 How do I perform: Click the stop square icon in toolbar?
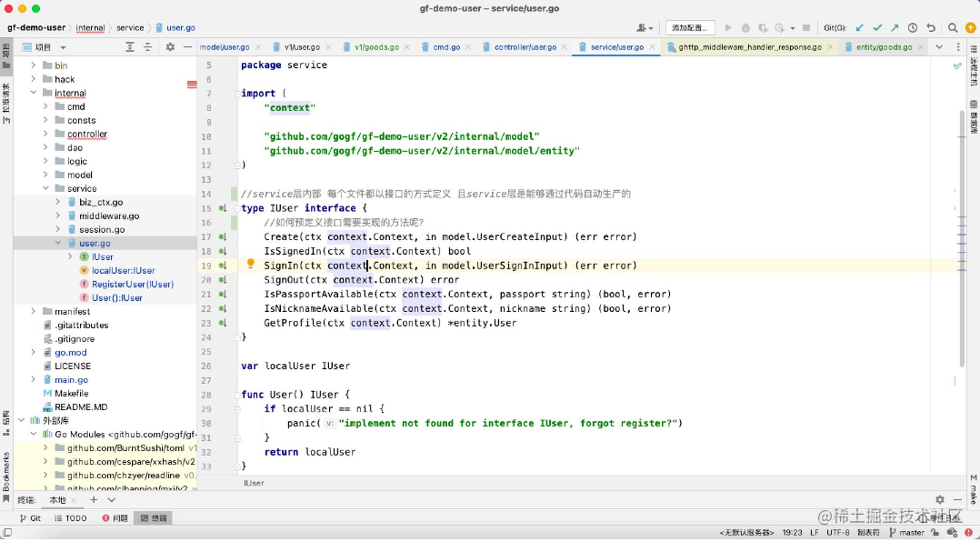pyautogui.click(x=806, y=28)
